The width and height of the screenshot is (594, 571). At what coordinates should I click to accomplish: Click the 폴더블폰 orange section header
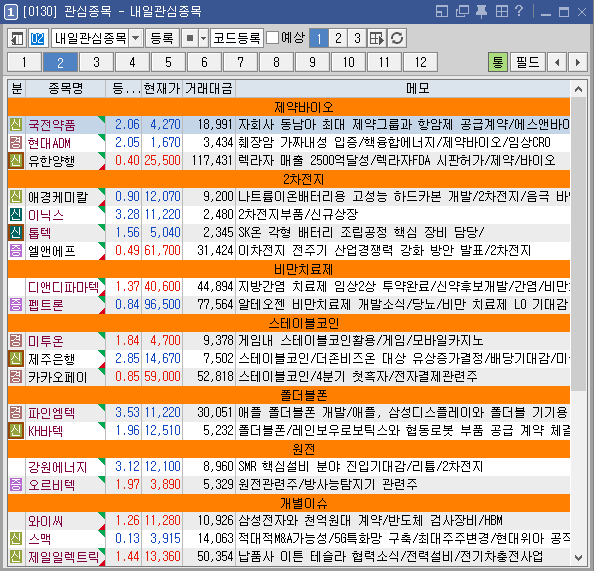(x=289, y=395)
